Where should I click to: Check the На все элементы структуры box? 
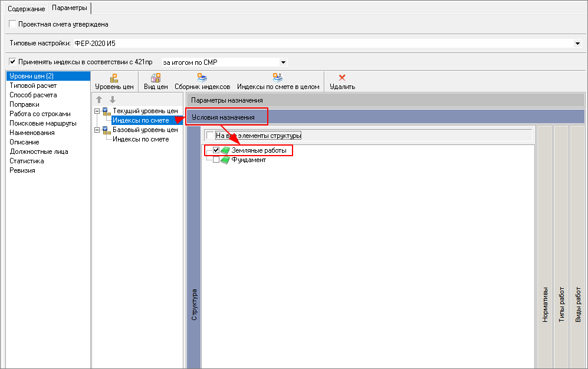point(210,136)
